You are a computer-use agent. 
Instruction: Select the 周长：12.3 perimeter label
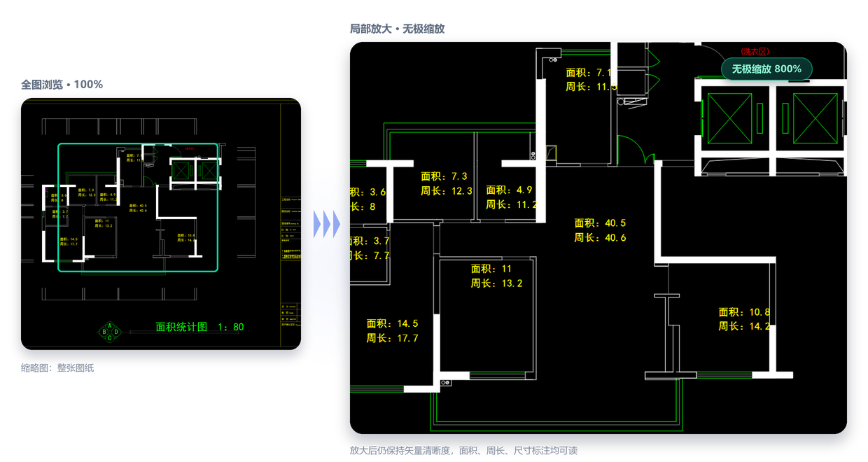click(447, 191)
